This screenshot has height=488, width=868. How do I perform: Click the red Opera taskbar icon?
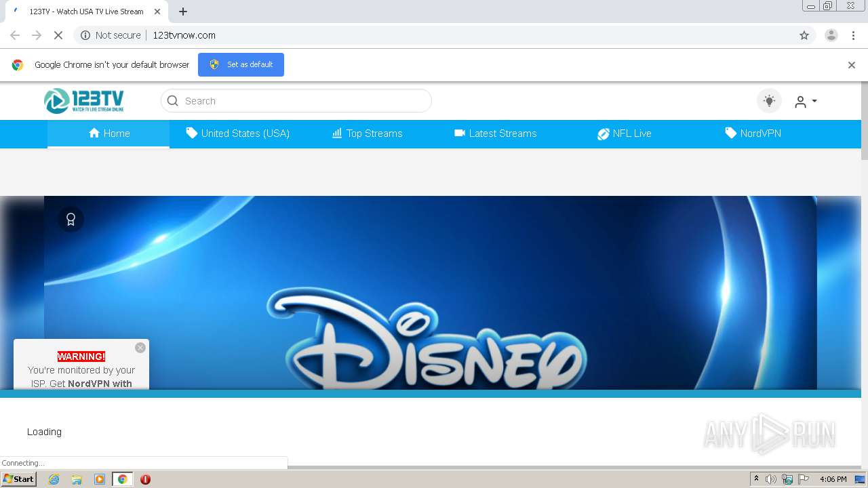(145, 479)
